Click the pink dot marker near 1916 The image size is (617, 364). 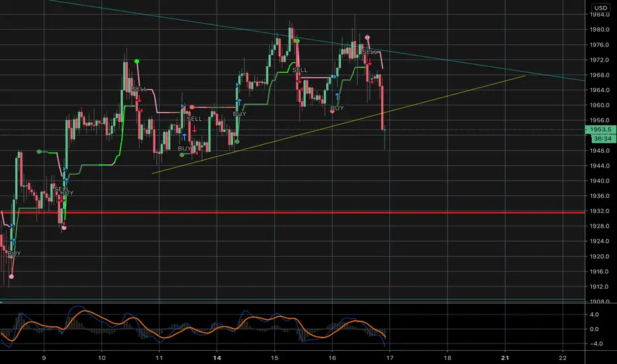click(11, 277)
